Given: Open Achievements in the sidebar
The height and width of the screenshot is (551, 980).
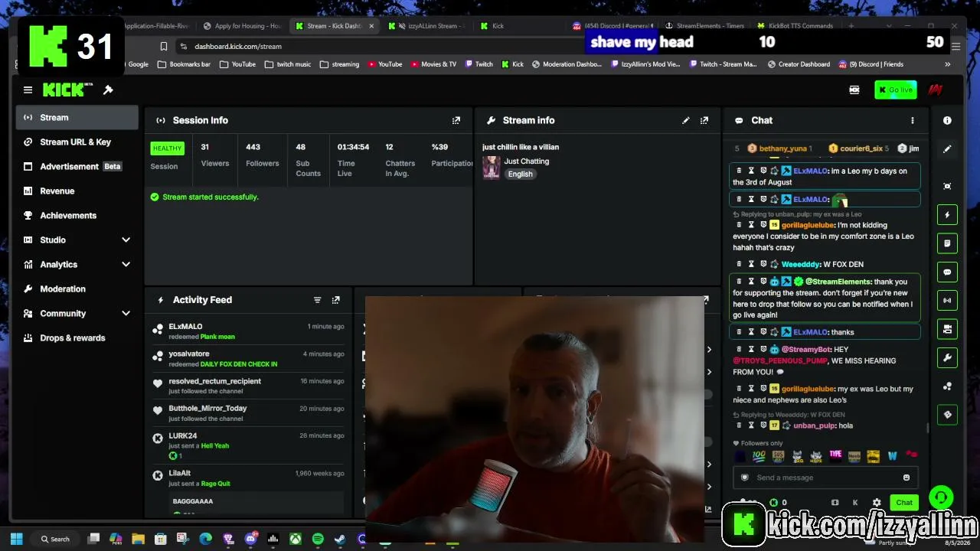Looking at the screenshot, I should 77,215.
